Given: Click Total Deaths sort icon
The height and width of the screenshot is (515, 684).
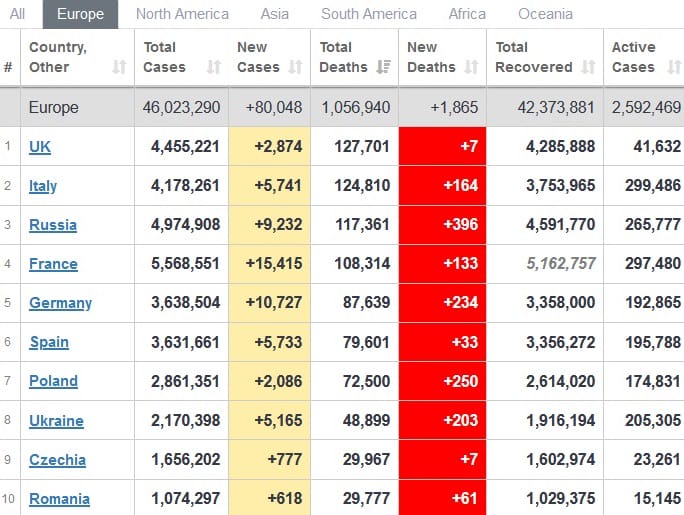Looking at the screenshot, I should point(384,67).
